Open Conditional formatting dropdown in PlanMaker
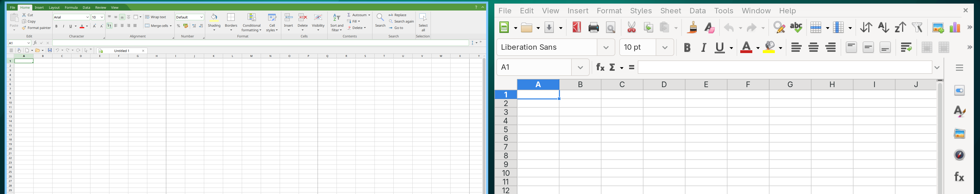The width and height of the screenshot is (980, 194). [x=252, y=22]
